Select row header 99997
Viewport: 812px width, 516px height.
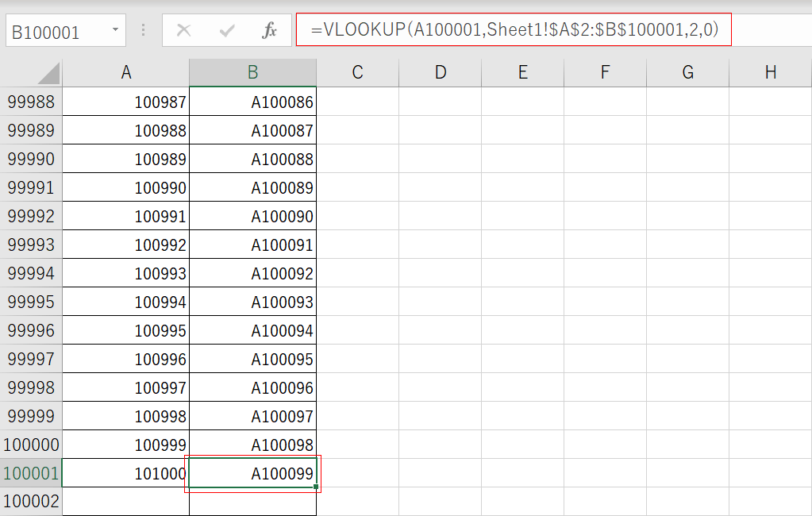pos(31,359)
